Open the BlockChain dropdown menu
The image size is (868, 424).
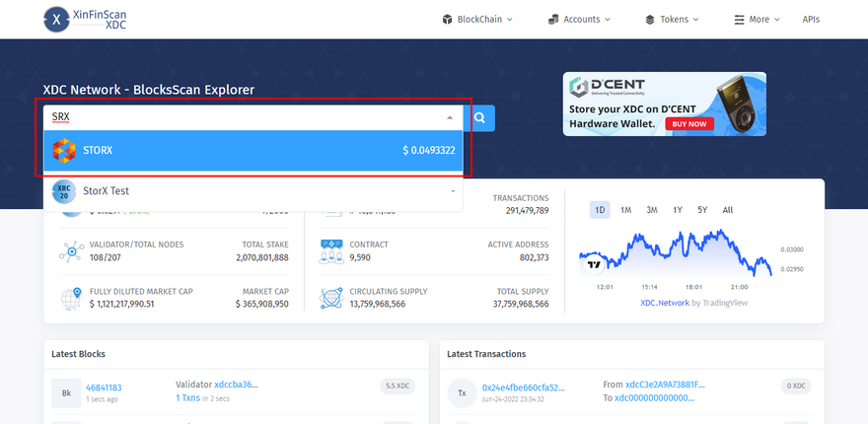[477, 20]
